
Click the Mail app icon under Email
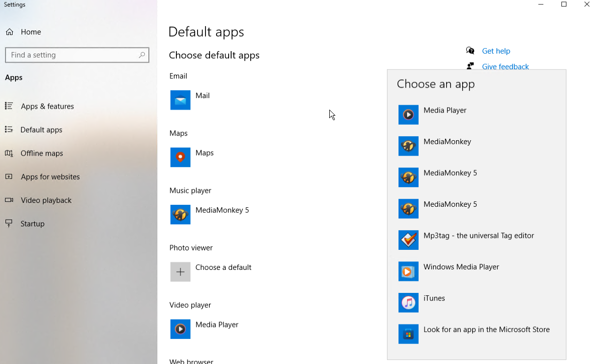pos(180,100)
